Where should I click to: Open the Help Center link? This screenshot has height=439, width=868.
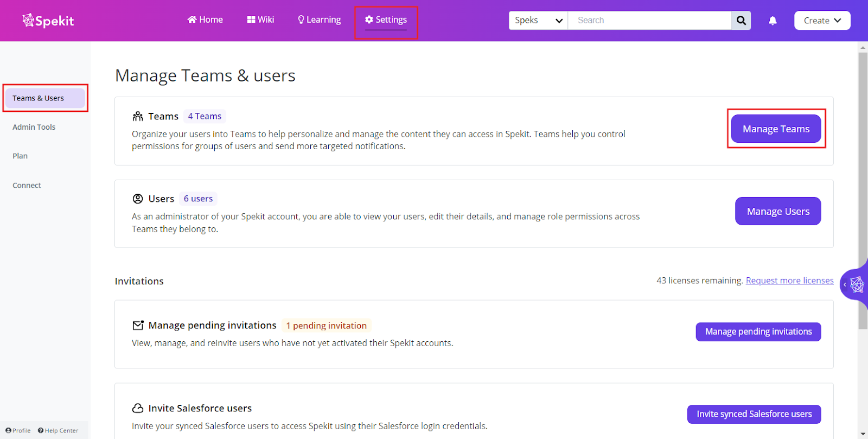[58, 430]
